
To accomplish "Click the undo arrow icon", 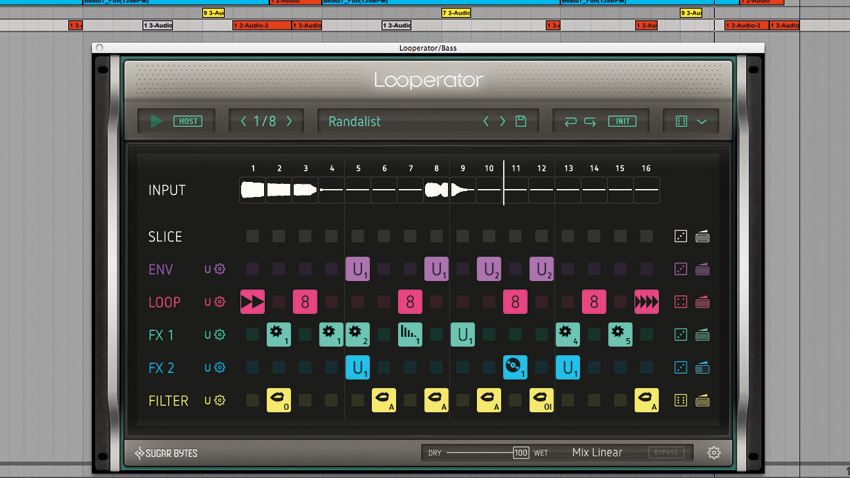I will click(570, 121).
